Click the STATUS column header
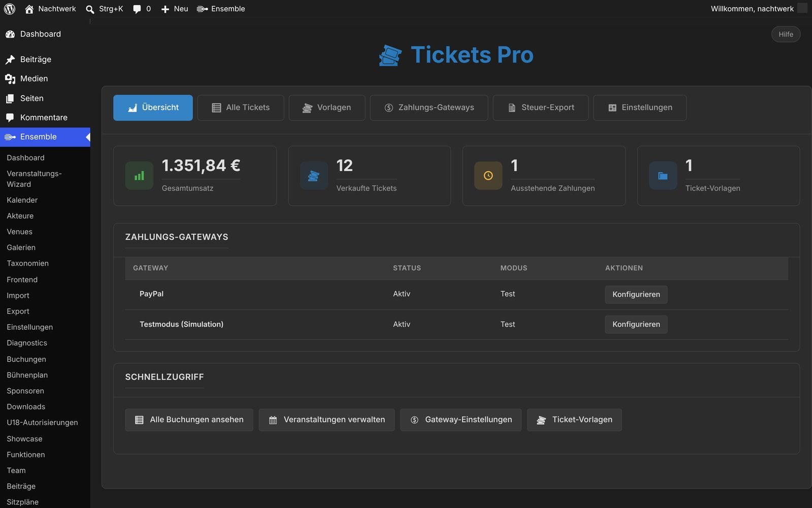 [x=407, y=268]
